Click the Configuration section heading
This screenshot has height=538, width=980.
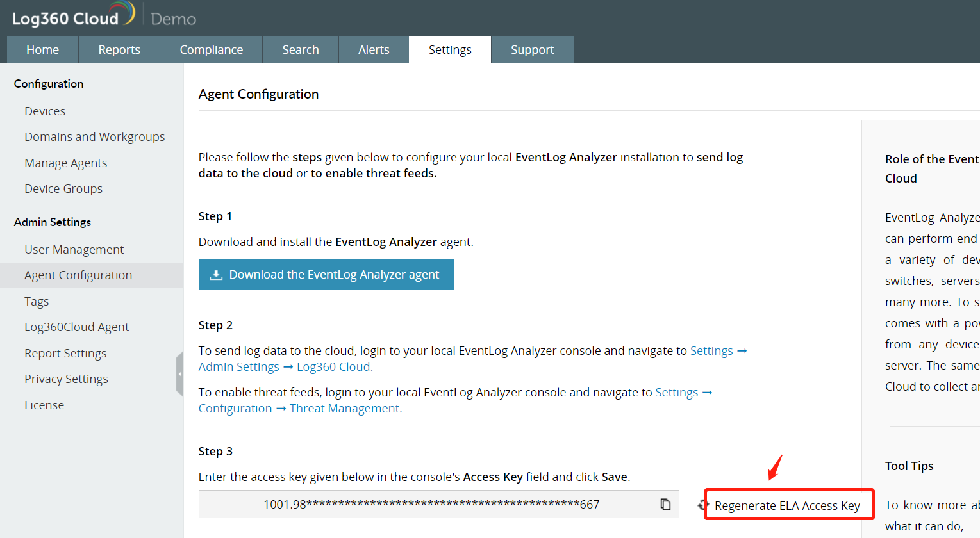[49, 83]
